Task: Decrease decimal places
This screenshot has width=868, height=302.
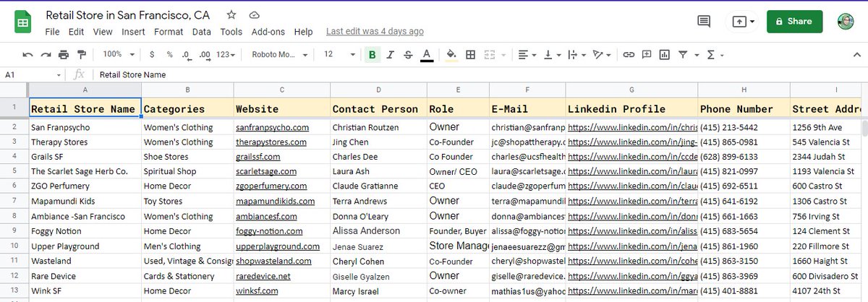Action: click(187, 54)
